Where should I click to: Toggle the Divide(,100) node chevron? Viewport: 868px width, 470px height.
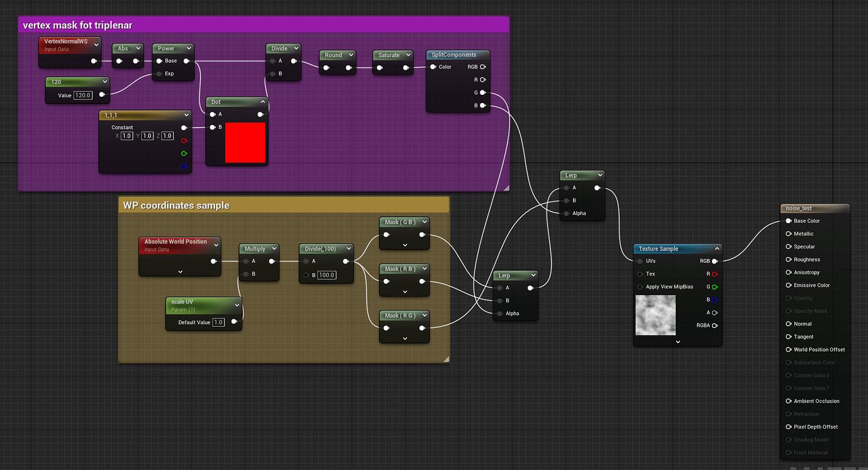tap(348, 249)
